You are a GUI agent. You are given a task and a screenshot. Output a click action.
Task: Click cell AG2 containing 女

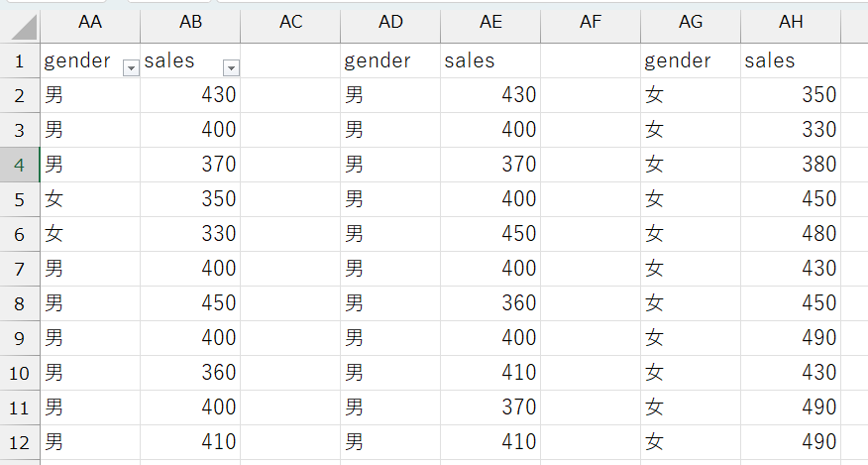691,95
